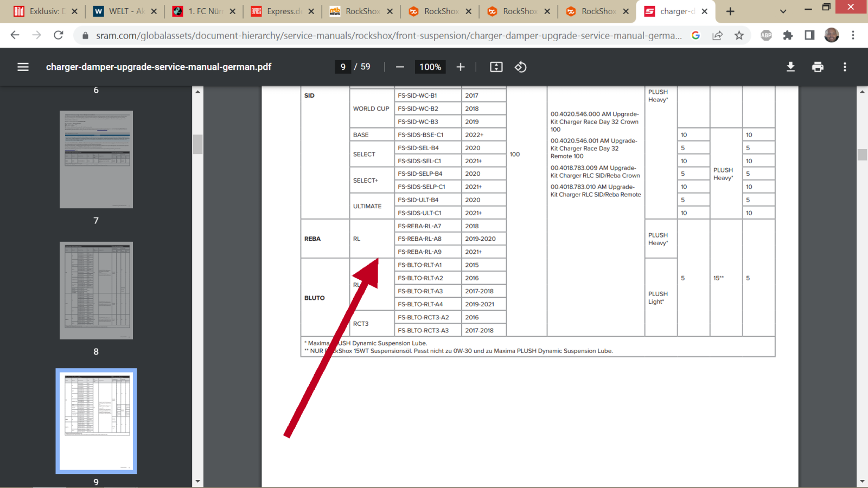Rotate the PDF counterclockwise
The height and width of the screenshot is (488, 868).
(521, 67)
